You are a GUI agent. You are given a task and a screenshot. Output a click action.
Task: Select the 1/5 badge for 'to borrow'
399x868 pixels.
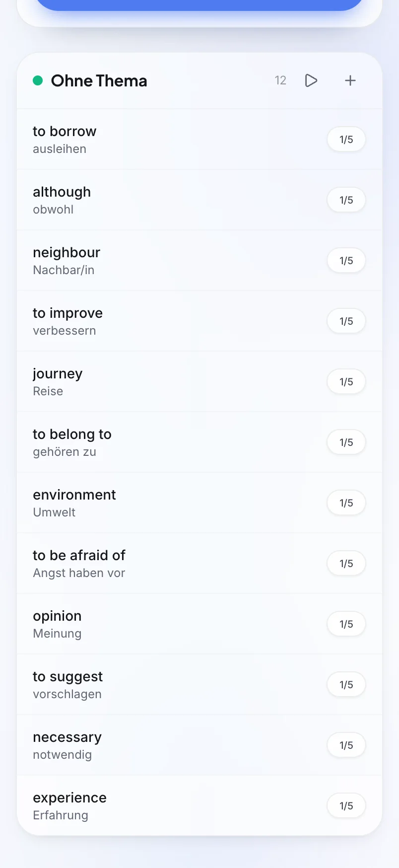click(346, 140)
